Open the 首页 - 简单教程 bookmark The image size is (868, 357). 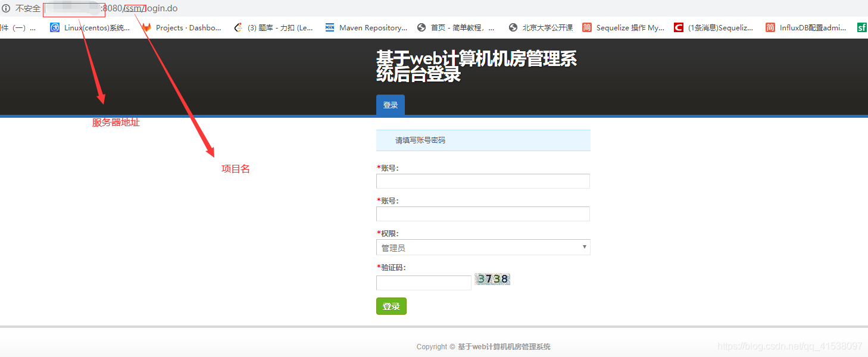456,27
